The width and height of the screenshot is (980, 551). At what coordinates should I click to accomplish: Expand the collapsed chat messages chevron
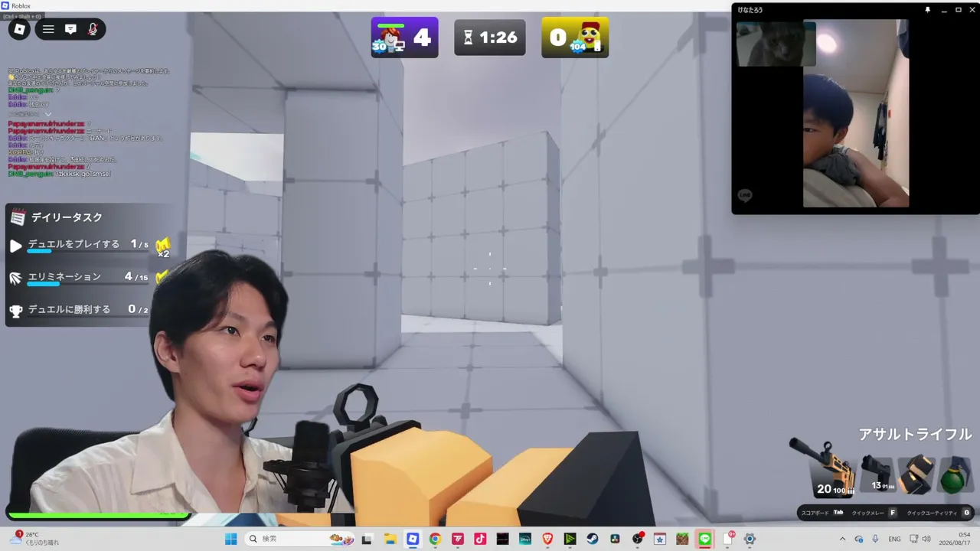tap(47, 114)
